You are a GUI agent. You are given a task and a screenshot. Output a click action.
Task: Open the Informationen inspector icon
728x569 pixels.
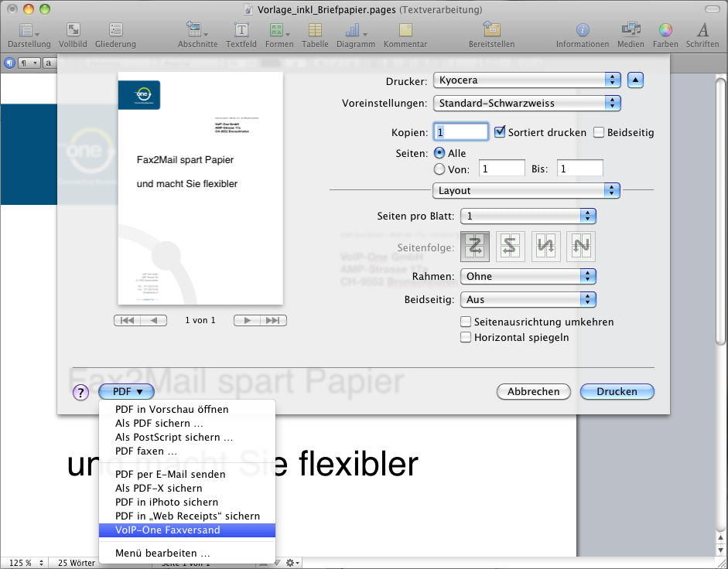583,30
